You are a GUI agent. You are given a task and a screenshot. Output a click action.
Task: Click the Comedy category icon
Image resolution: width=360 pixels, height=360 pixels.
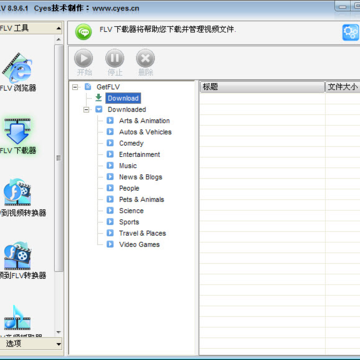point(110,143)
